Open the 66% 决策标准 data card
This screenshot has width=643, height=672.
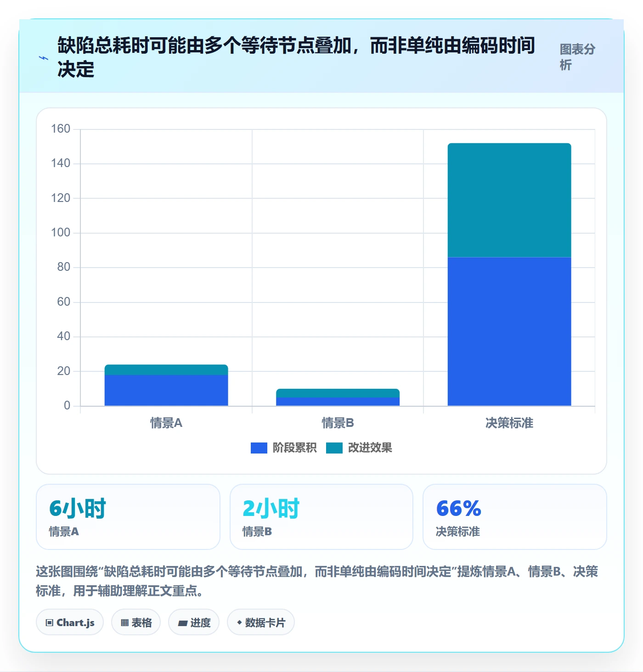pos(515,517)
